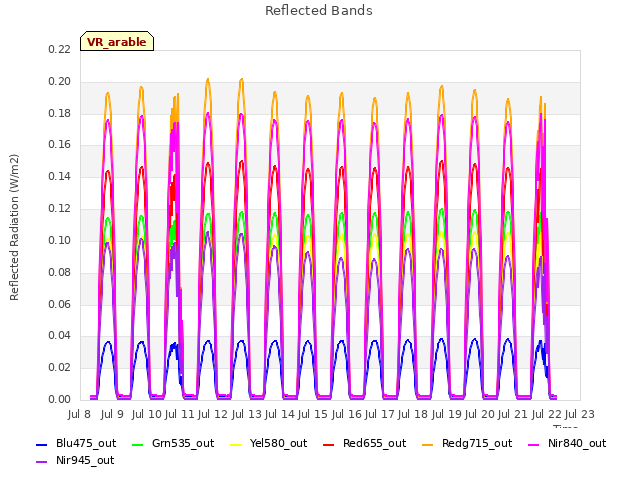
Task: Click the Jul 10 x-axis tick label
Action: click(x=147, y=414)
